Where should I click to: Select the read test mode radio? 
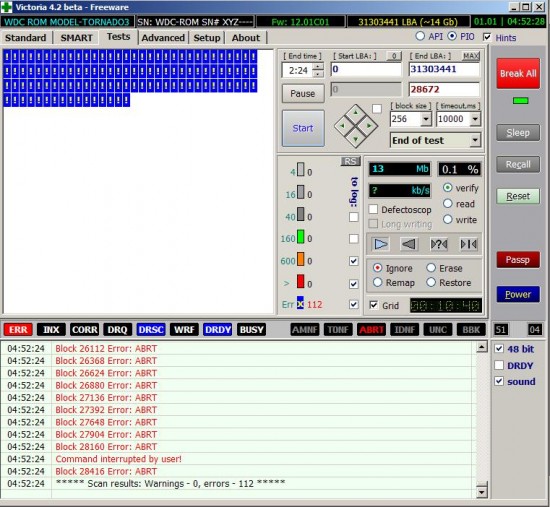[448, 204]
